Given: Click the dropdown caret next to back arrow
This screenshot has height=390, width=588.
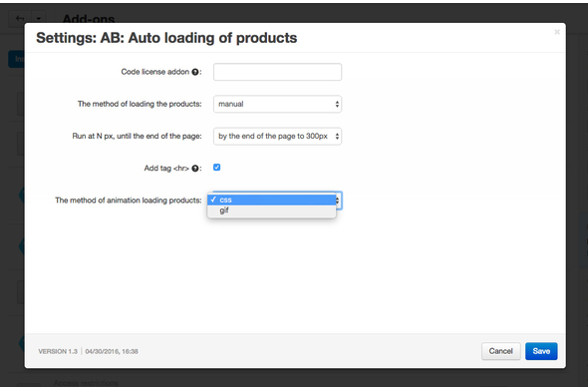Looking at the screenshot, I should [x=39, y=18].
